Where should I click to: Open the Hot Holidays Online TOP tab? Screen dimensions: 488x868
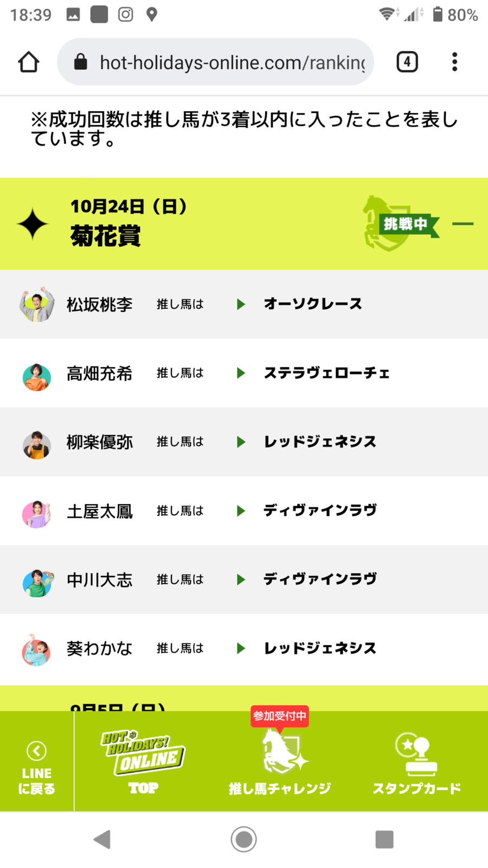[x=143, y=762]
